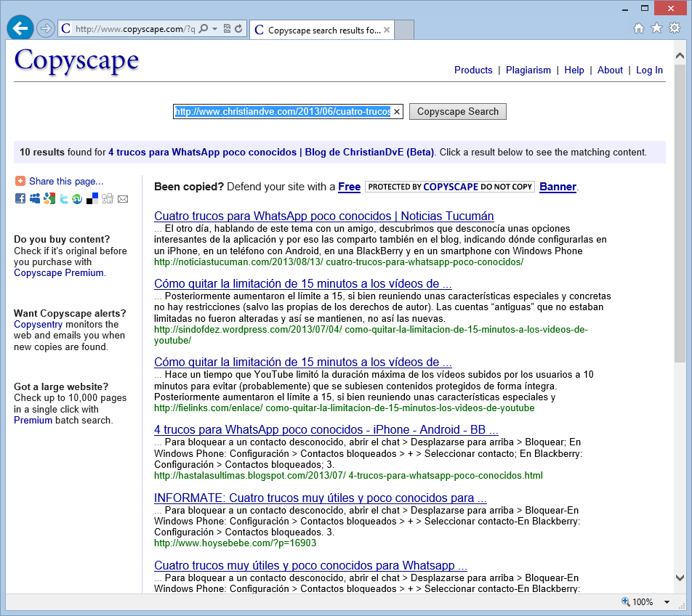The height and width of the screenshot is (616, 692).
Task: Open the Copysentry link
Action: 38,325
